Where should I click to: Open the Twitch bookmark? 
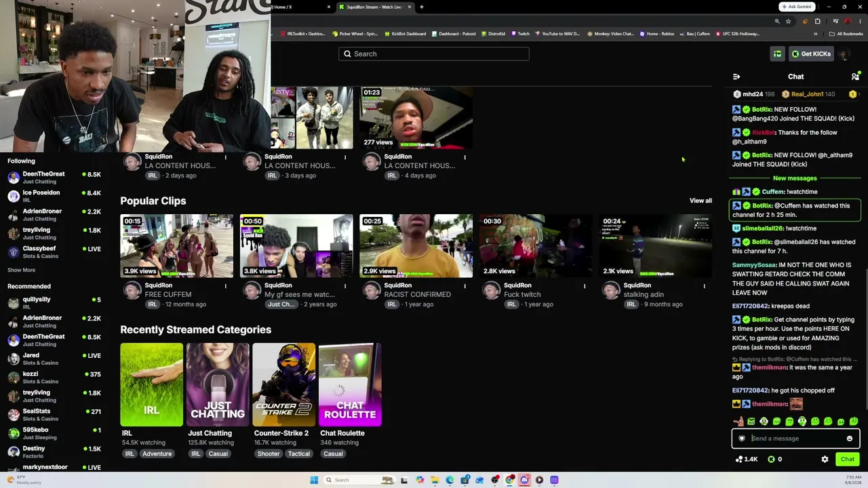click(521, 34)
